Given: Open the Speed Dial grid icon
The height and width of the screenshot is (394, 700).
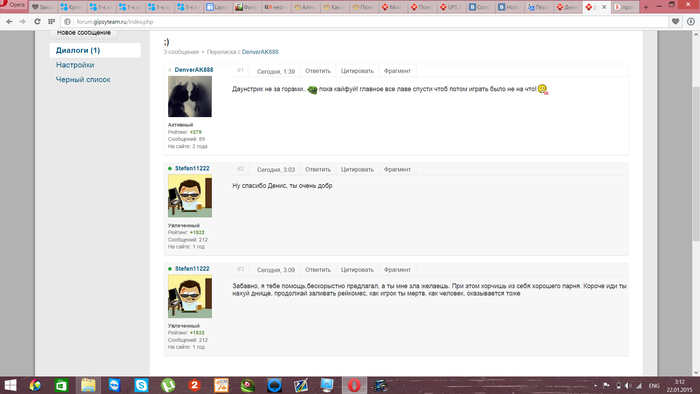Looking at the screenshot, I should tap(51, 21).
